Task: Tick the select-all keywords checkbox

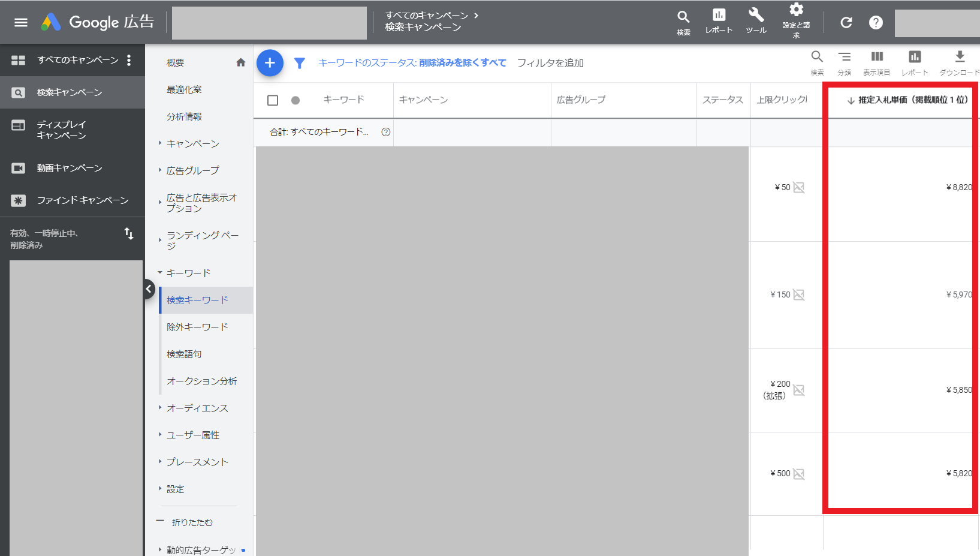Action: (x=273, y=100)
